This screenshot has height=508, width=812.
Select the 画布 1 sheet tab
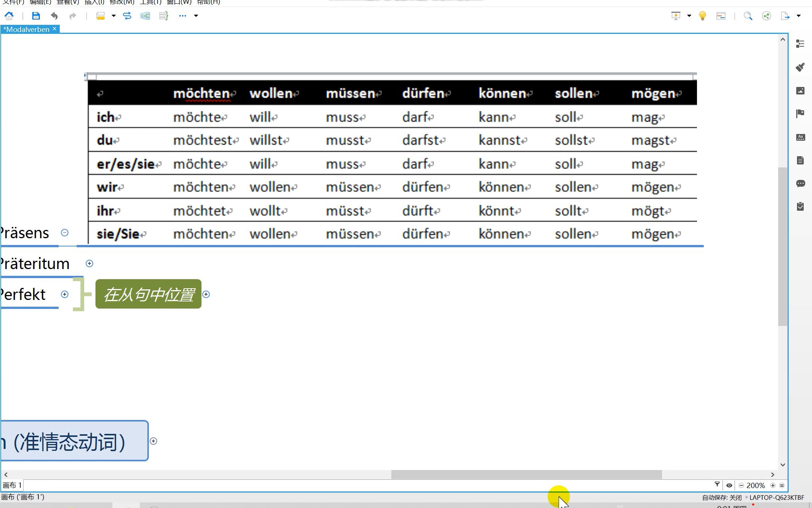point(12,485)
